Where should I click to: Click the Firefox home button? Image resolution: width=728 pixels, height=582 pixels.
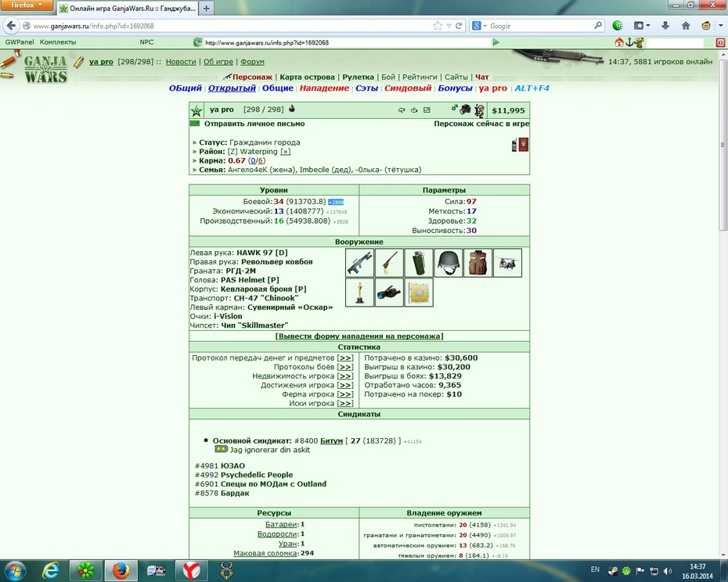tap(686, 26)
